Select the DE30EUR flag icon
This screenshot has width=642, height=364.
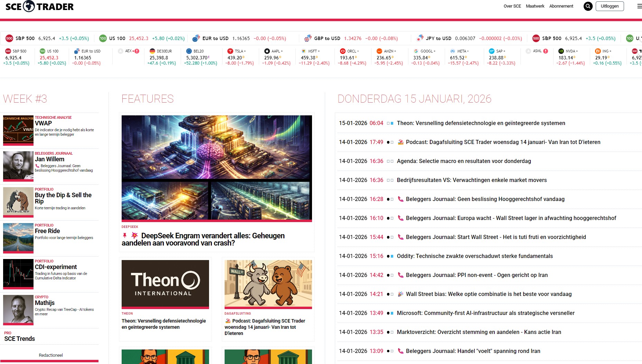pyautogui.click(x=152, y=51)
